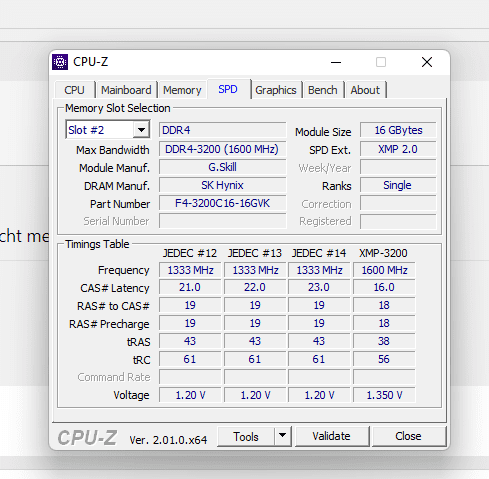Click the version text Ver. 2.01.0.x64
489x479 pixels.
pyautogui.click(x=168, y=440)
